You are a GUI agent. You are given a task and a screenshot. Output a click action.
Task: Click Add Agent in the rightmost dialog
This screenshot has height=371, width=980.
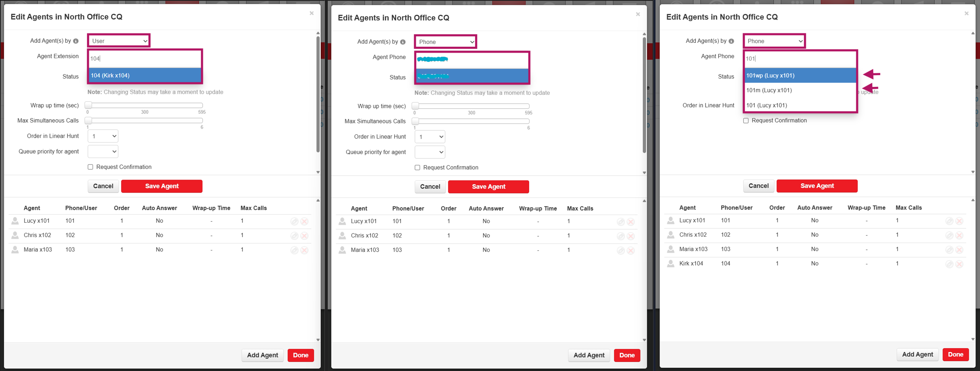coord(917,354)
